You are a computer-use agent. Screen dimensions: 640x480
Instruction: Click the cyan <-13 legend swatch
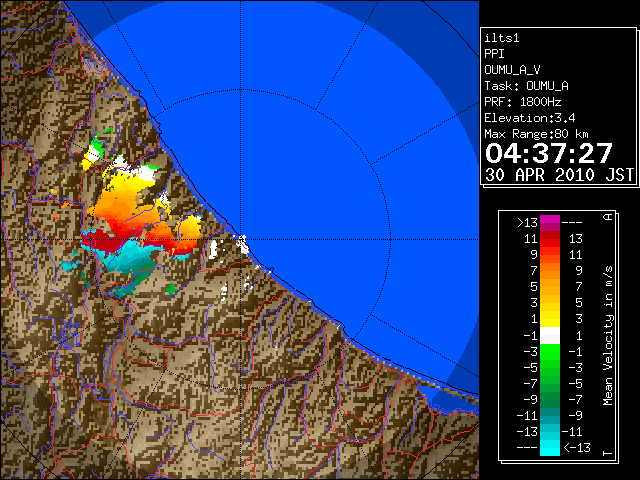(550, 448)
